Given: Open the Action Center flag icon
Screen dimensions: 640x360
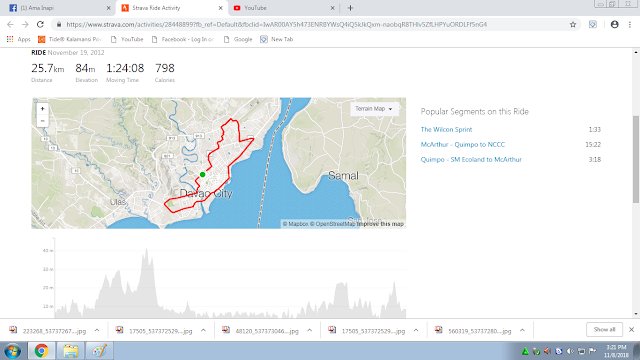Looking at the screenshot, I should (593, 351).
